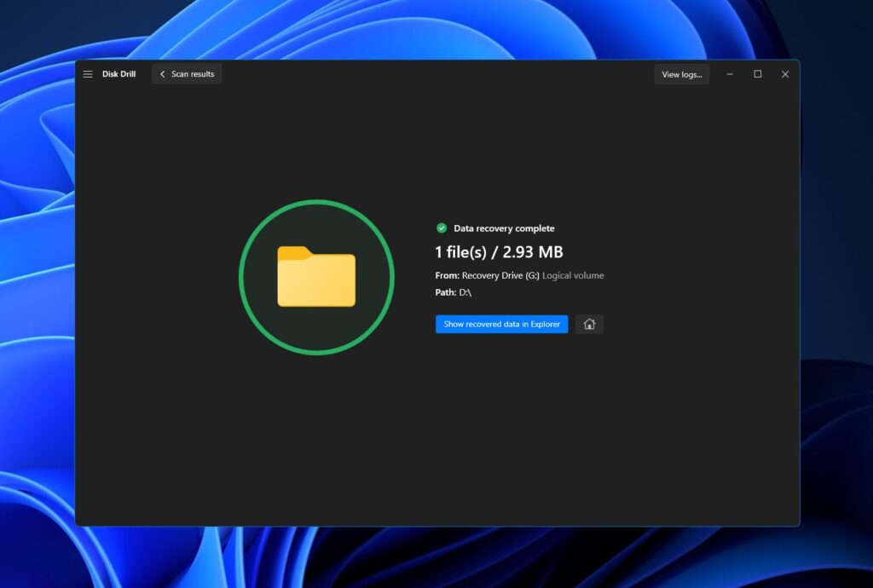Click the home icon next to Explorer button
This screenshot has width=873, height=588.
point(589,324)
